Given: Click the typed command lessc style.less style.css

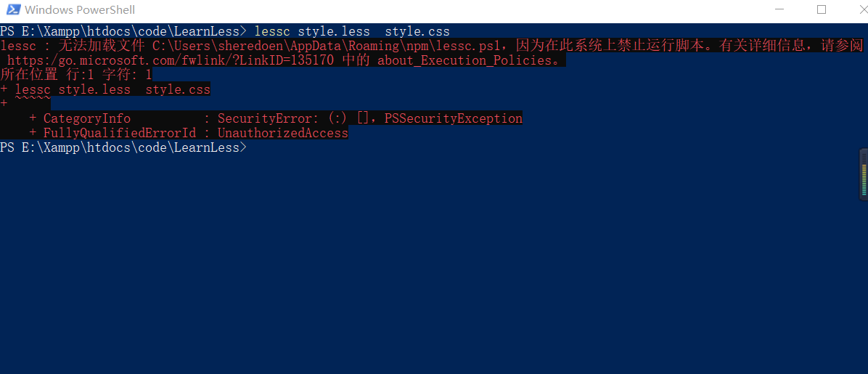Looking at the screenshot, I should (x=352, y=31).
